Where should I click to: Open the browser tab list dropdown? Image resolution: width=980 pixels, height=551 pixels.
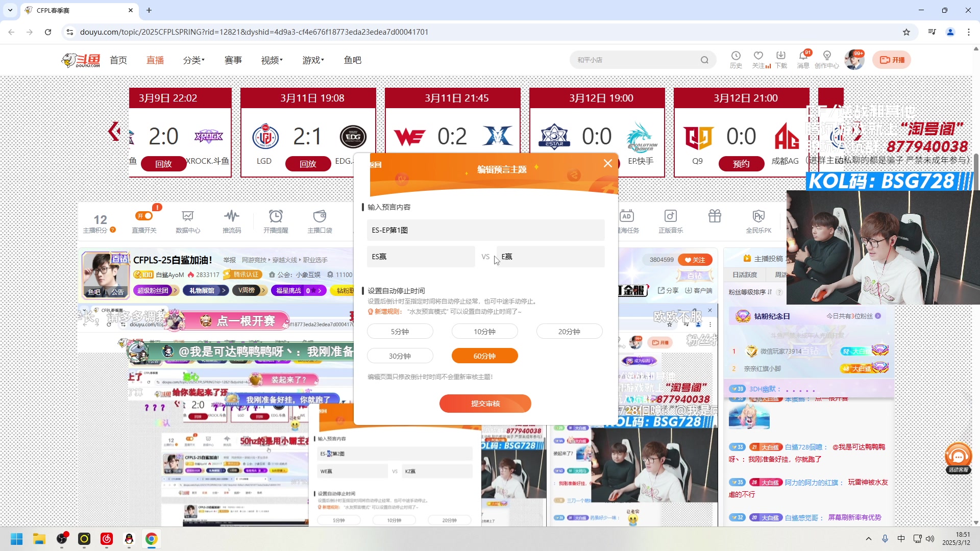coord(10,10)
